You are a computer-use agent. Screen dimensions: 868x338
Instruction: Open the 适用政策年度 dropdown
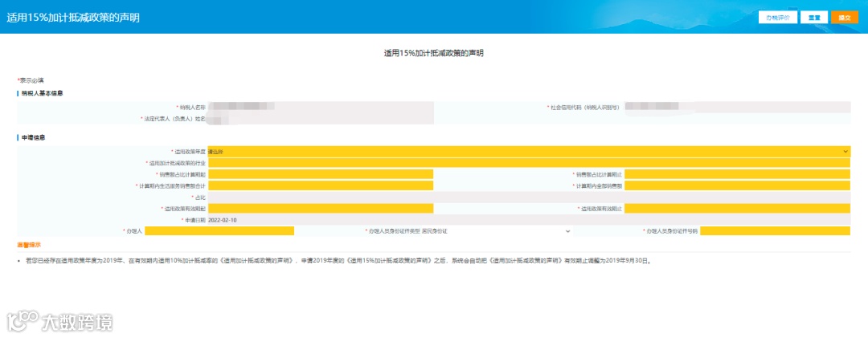coord(529,151)
